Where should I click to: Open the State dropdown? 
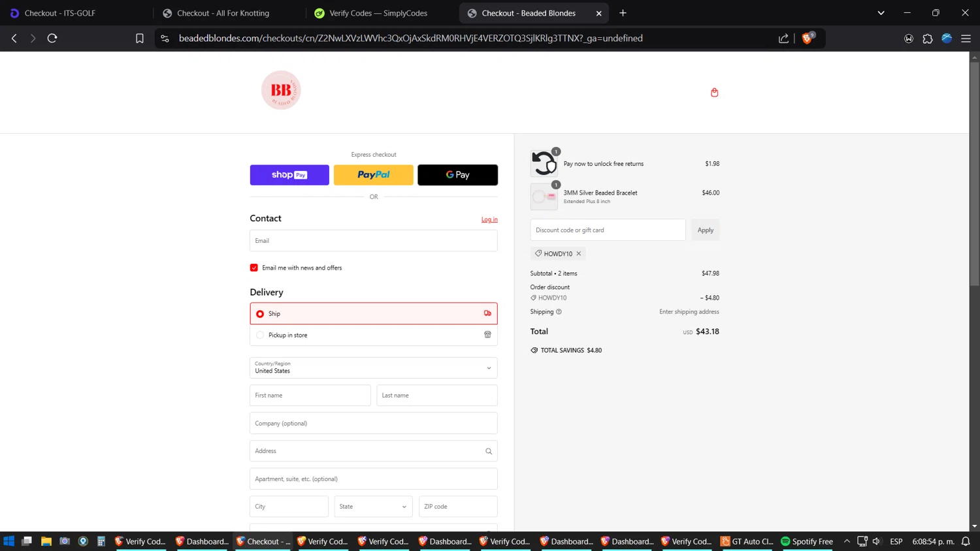pos(373,507)
